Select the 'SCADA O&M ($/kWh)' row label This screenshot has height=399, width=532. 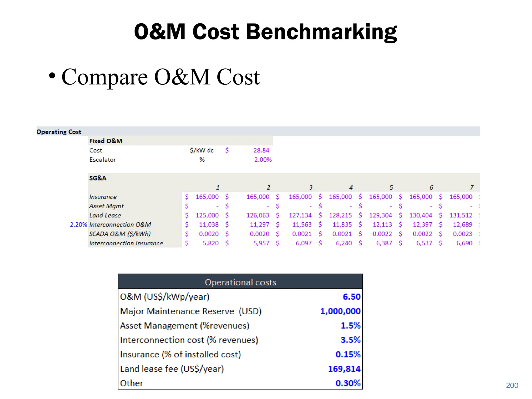tap(120, 234)
